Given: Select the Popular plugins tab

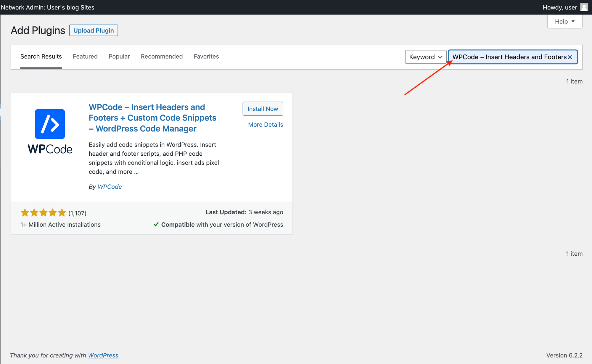Looking at the screenshot, I should coord(119,56).
